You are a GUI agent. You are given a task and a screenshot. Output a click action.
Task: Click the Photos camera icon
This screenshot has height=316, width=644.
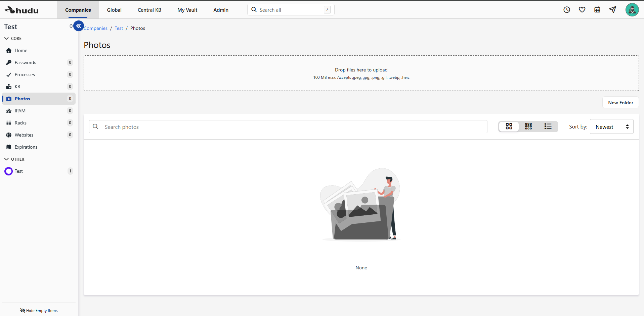pos(9,99)
